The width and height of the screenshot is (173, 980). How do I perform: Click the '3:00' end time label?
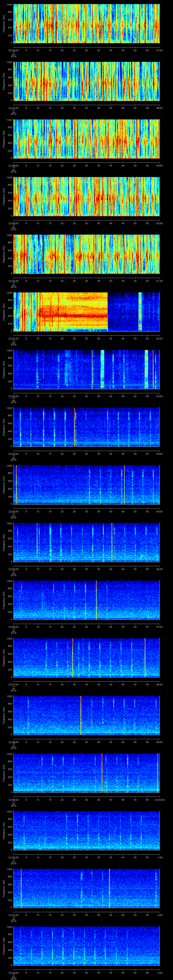[160, 972]
